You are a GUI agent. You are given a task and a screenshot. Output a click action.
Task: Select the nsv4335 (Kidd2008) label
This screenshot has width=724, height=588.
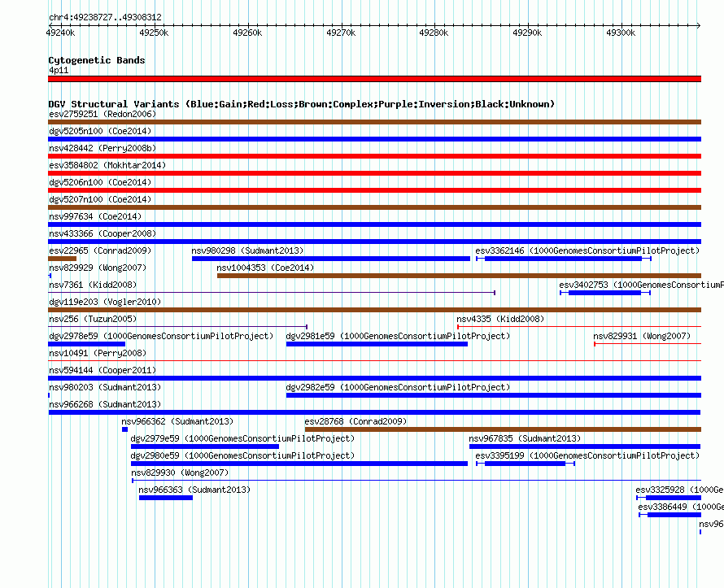(x=500, y=319)
